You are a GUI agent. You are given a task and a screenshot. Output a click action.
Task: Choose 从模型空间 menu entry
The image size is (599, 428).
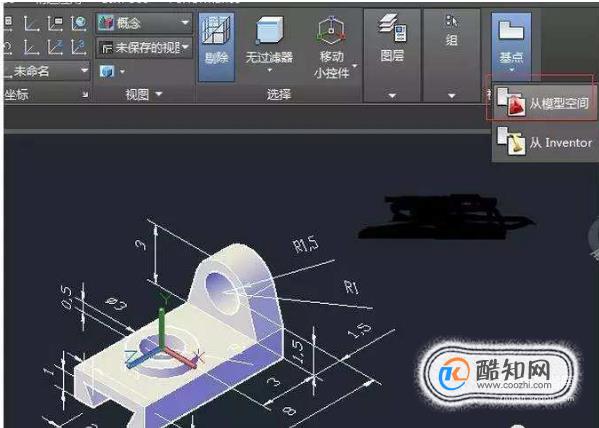[545, 102]
